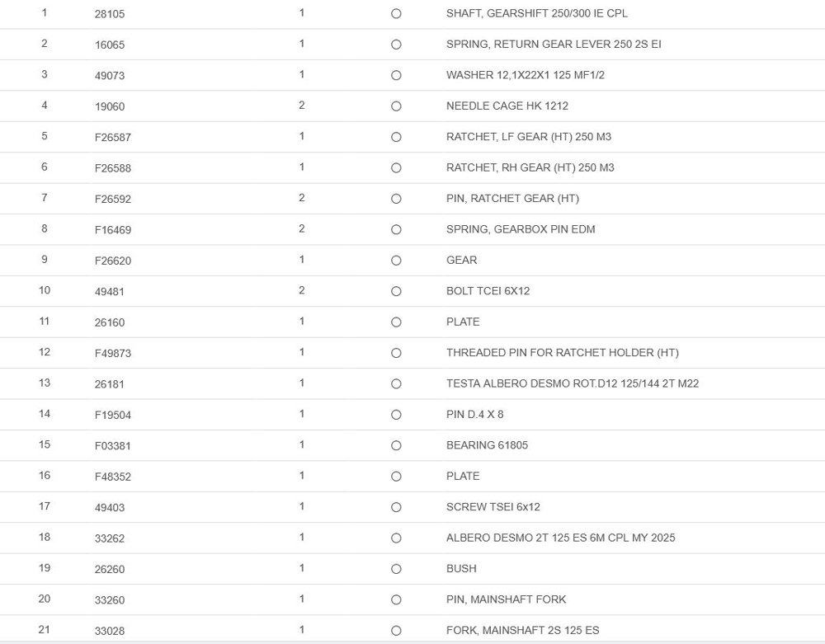Select radio button for BOLT TCEI 6X12

point(396,291)
